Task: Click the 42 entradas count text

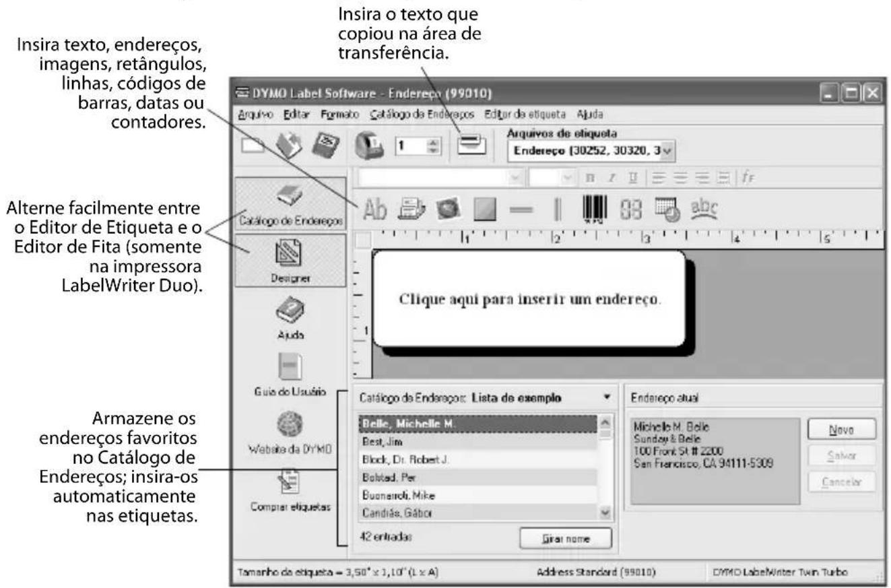Action: [x=387, y=538]
